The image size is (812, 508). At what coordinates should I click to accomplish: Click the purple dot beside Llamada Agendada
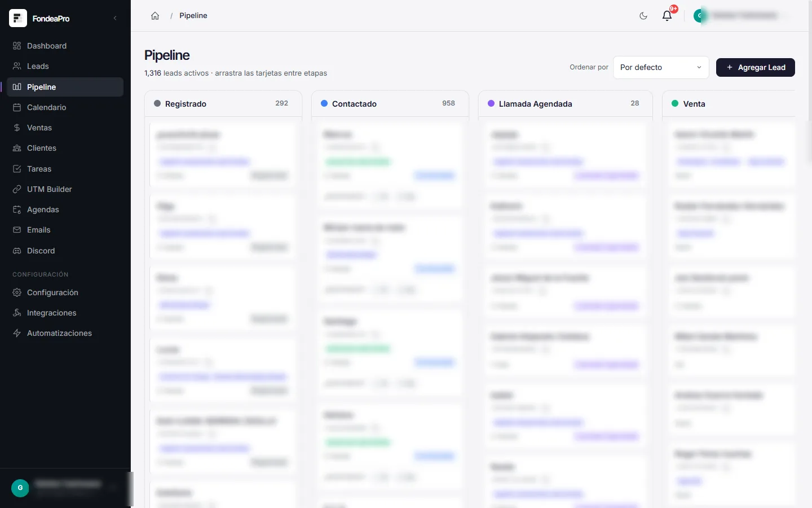click(491, 104)
